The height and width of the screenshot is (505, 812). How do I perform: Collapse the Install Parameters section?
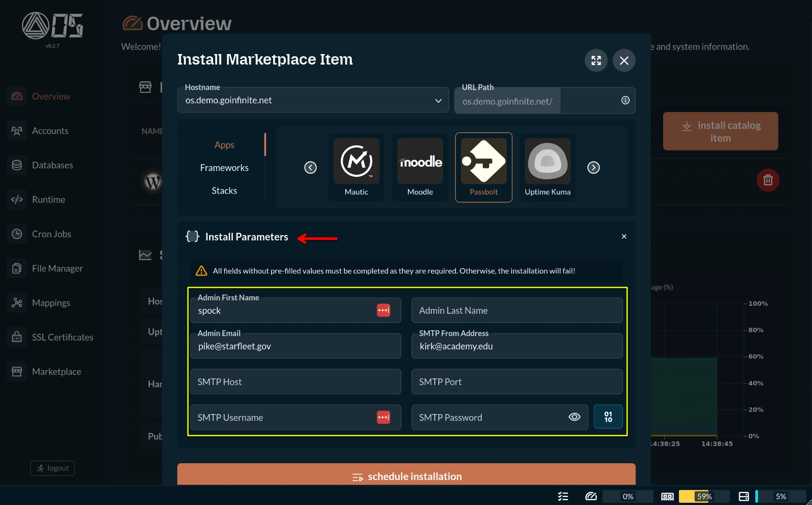[624, 236]
